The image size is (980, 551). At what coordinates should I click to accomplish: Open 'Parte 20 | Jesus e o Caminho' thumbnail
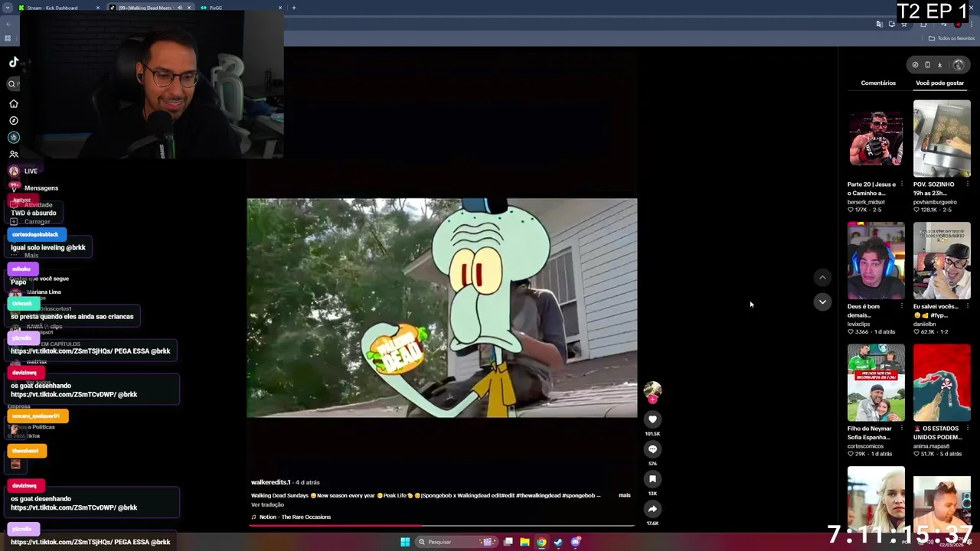(876, 139)
